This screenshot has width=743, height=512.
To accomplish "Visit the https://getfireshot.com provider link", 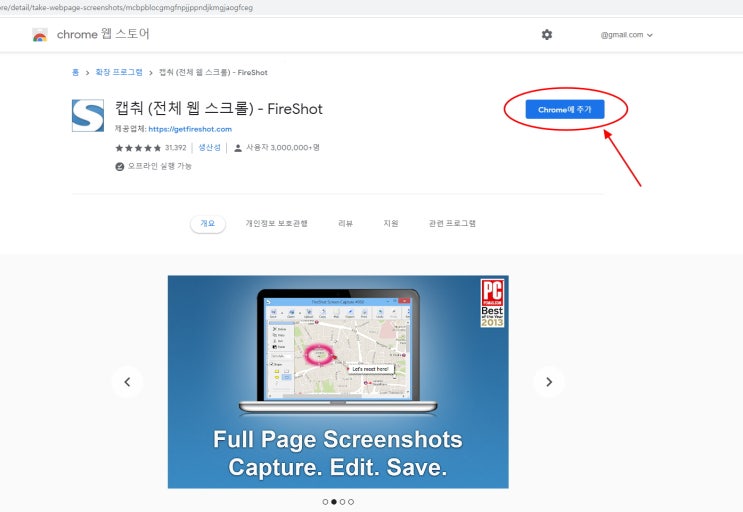I will tap(190, 129).
